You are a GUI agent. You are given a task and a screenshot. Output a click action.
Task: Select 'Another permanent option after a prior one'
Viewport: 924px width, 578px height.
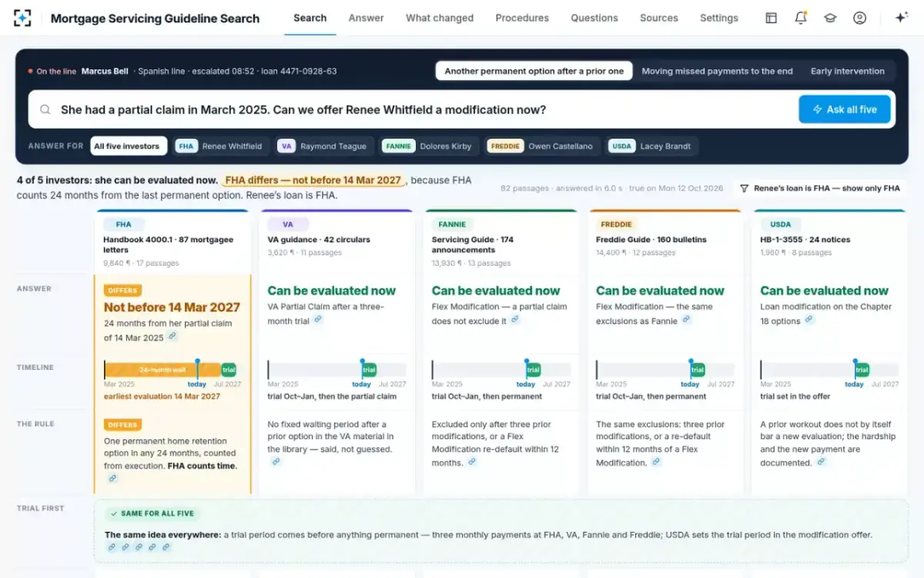point(534,71)
